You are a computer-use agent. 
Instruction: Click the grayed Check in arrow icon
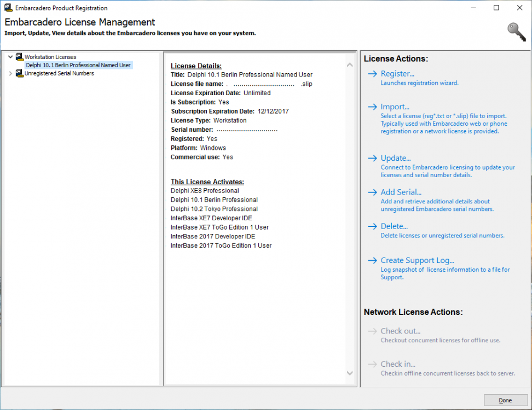(372, 364)
